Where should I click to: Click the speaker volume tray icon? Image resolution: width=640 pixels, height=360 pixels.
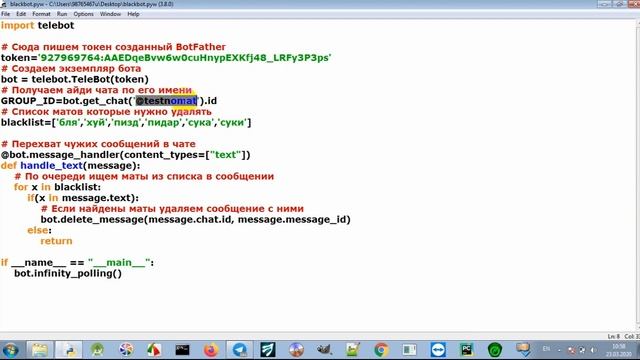pos(593,350)
